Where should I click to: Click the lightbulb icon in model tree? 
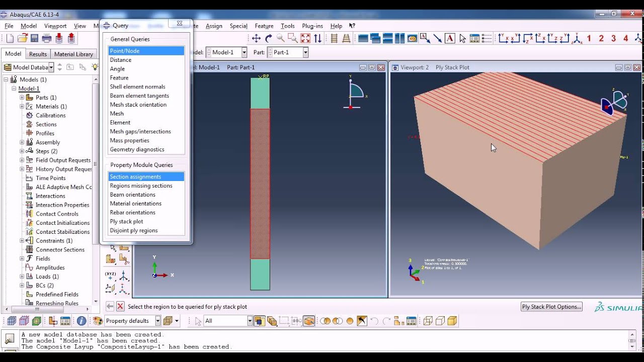[x=95, y=67]
